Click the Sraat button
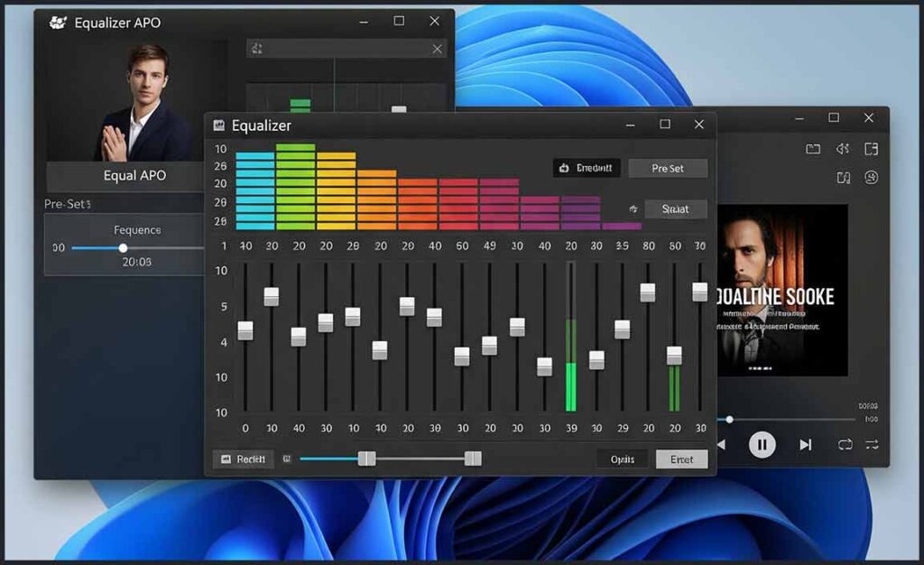Image resolution: width=924 pixels, height=565 pixels. [x=675, y=209]
